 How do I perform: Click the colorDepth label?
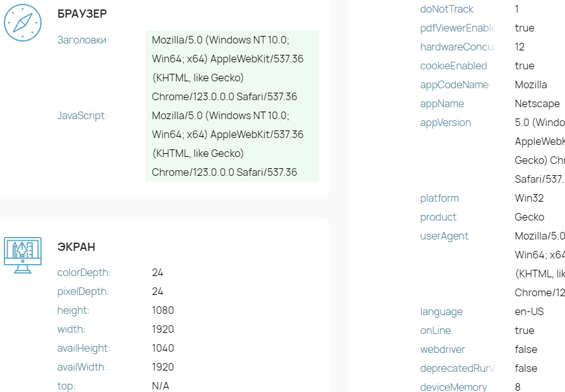[x=84, y=273]
